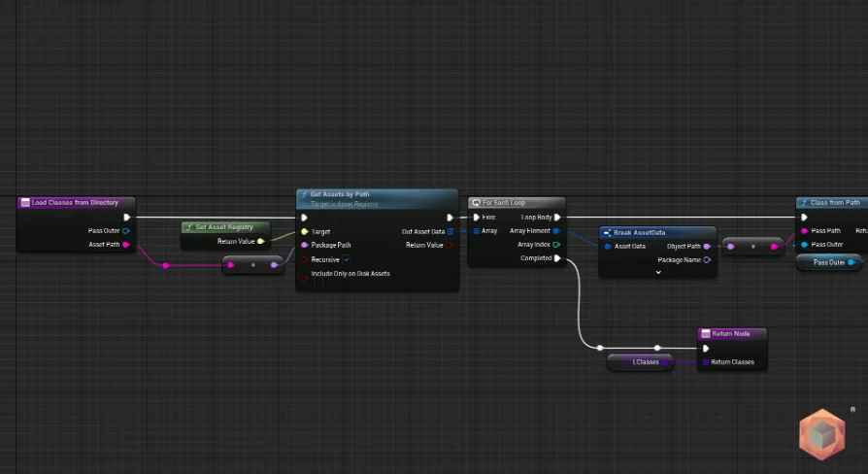Click the Recursive boolean input pin

[x=305, y=259]
